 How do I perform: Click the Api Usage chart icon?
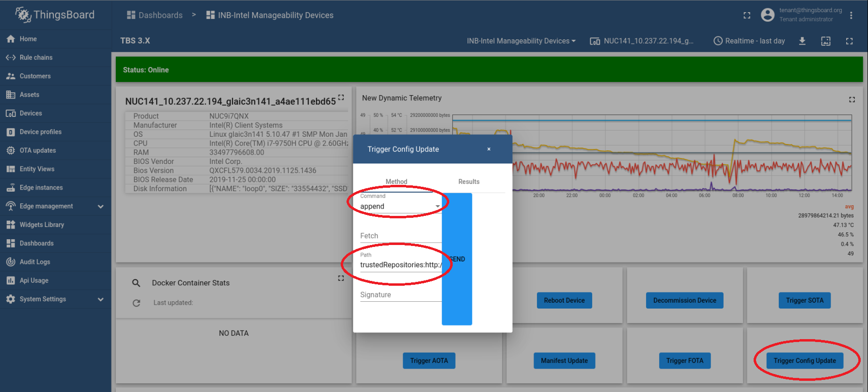[x=11, y=280]
